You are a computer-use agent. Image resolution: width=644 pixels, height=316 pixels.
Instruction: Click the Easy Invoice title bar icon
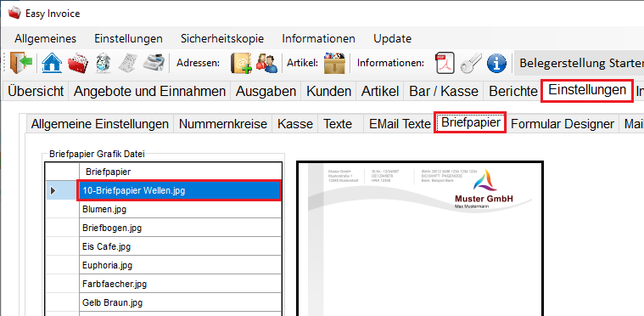(x=14, y=13)
